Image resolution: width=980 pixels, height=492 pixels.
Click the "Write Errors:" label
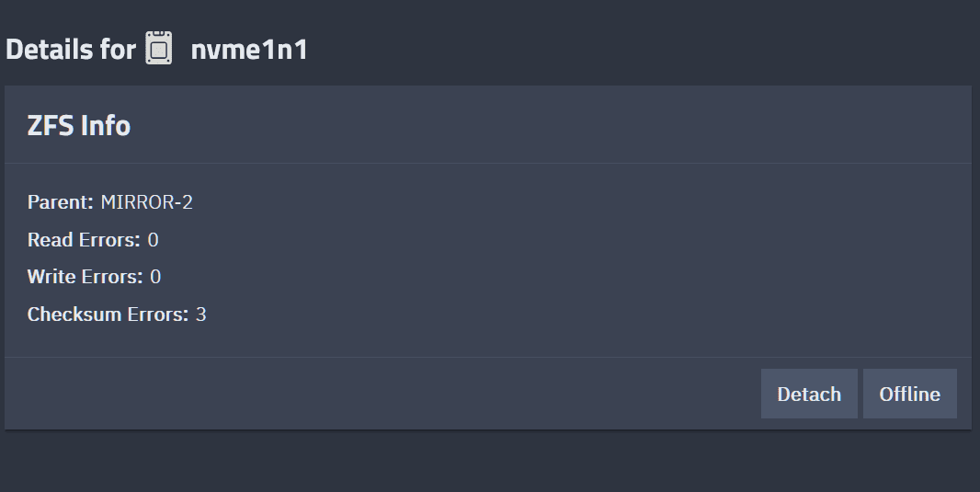(85, 277)
